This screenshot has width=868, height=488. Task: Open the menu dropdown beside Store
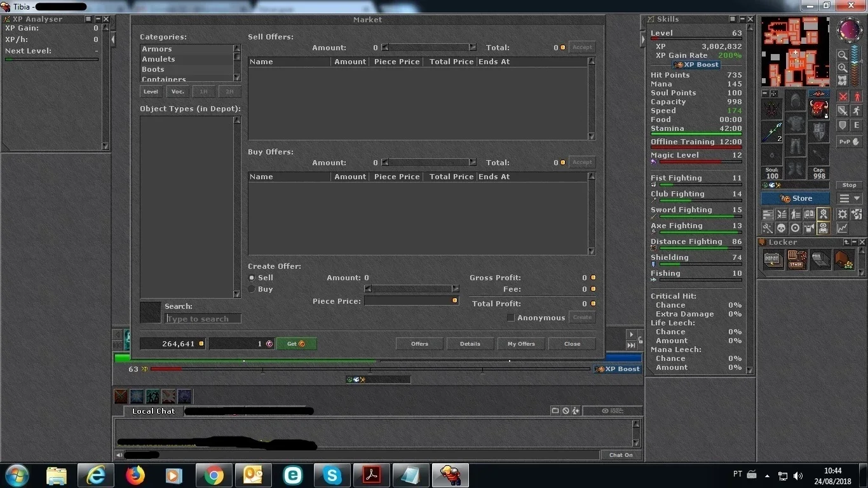point(850,199)
